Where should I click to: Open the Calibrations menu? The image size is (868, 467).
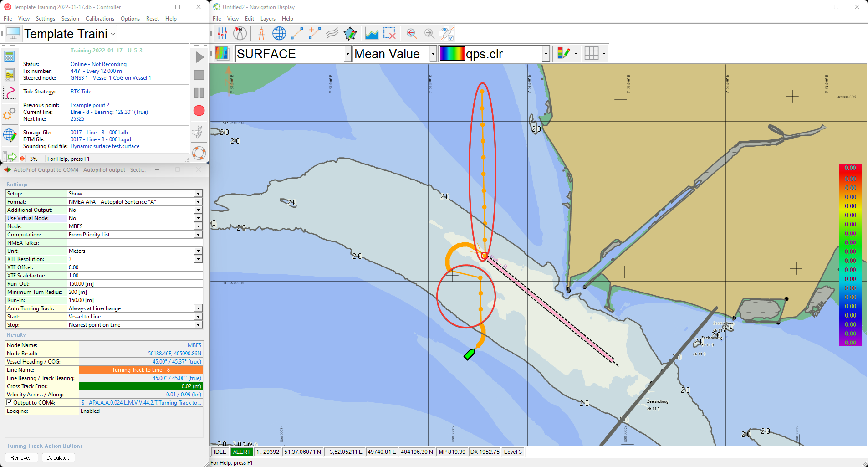[x=100, y=19]
